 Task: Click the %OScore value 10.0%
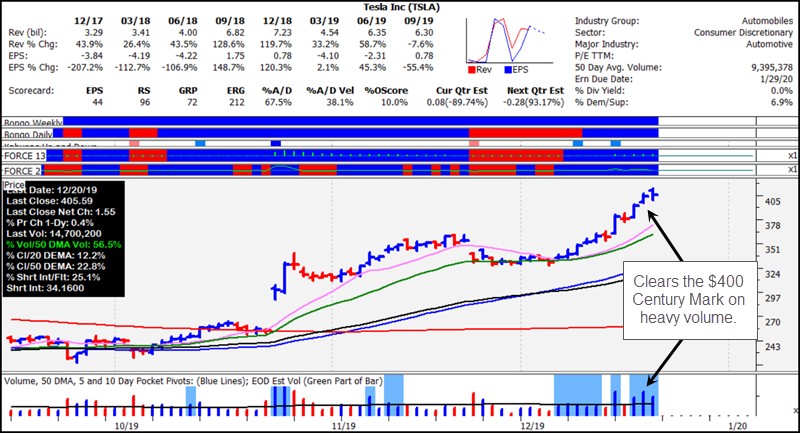coord(394,102)
